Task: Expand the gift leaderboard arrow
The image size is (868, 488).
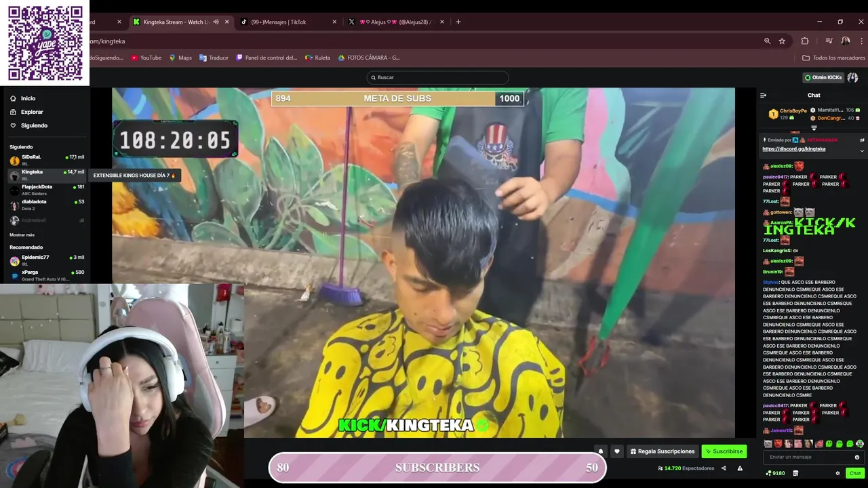Action: tap(814, 128)
